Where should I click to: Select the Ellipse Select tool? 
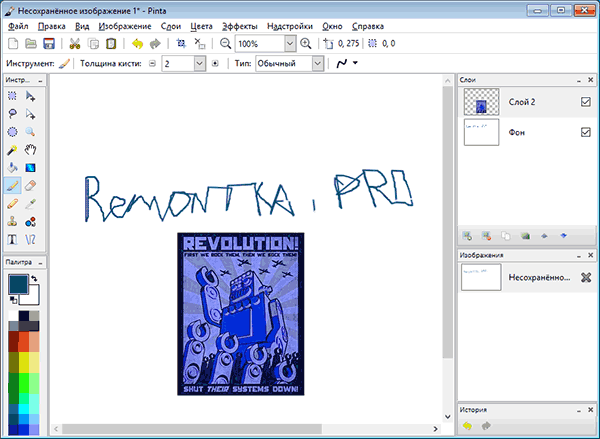click(12, 132)
